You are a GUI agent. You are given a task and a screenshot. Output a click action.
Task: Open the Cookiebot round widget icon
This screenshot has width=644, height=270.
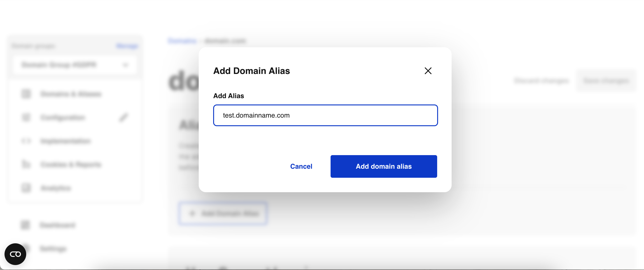[15, 254]
